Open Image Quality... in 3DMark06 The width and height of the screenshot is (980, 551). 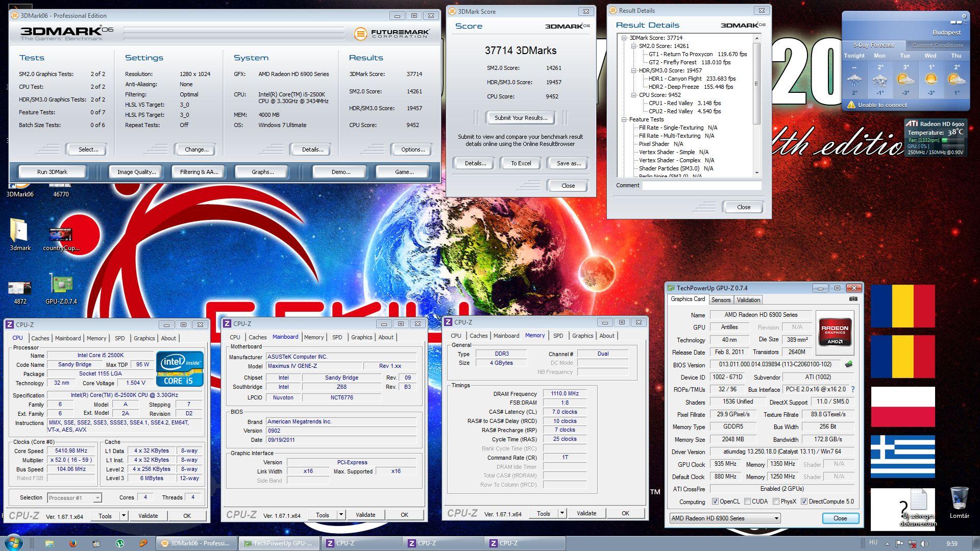tap(136, 172)
